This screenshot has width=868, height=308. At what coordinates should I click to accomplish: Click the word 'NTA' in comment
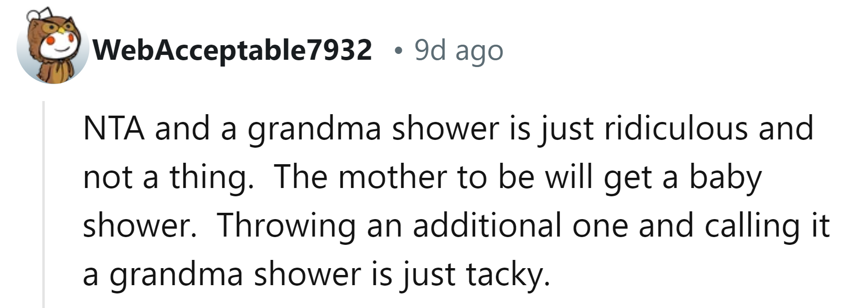point(114,128)
